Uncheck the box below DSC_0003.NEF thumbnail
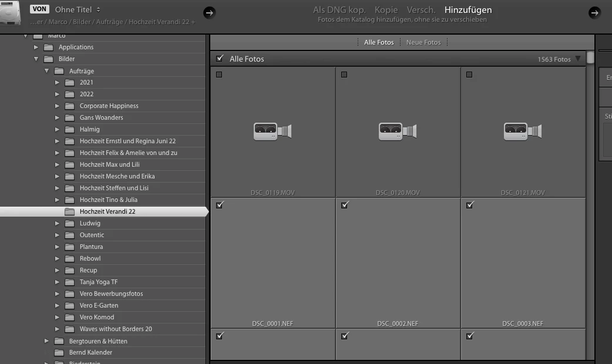 coord(469,335)
